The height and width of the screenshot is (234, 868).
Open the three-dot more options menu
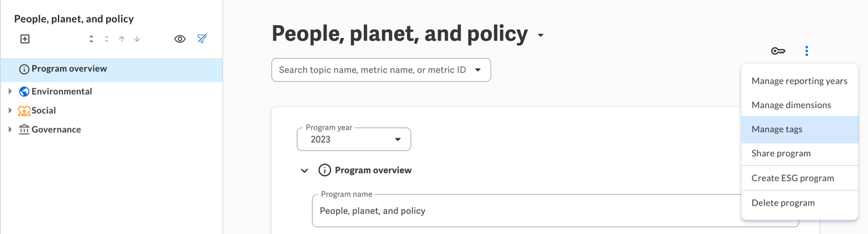[806, 51]
